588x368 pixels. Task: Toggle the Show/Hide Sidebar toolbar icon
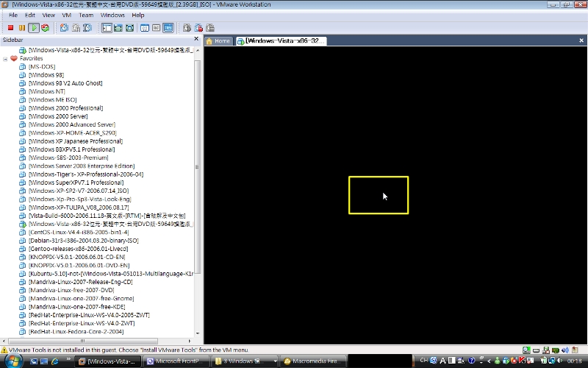pyautogui.click(x=107, y=28)
